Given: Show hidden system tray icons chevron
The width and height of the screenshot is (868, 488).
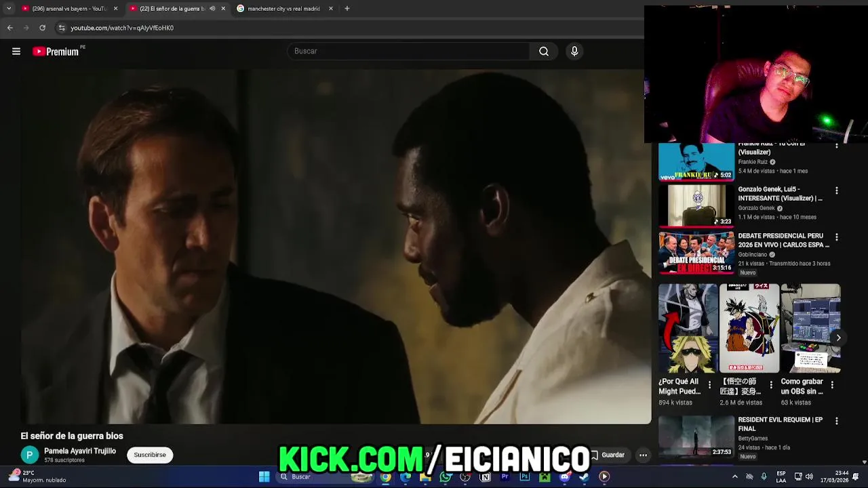Looking at the screenshot, I should click(x=734, y=476).
